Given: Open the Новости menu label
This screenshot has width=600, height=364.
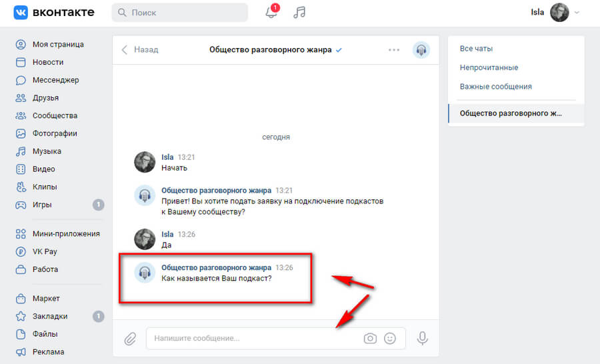Looking at the screenshot, I should 48,62.
